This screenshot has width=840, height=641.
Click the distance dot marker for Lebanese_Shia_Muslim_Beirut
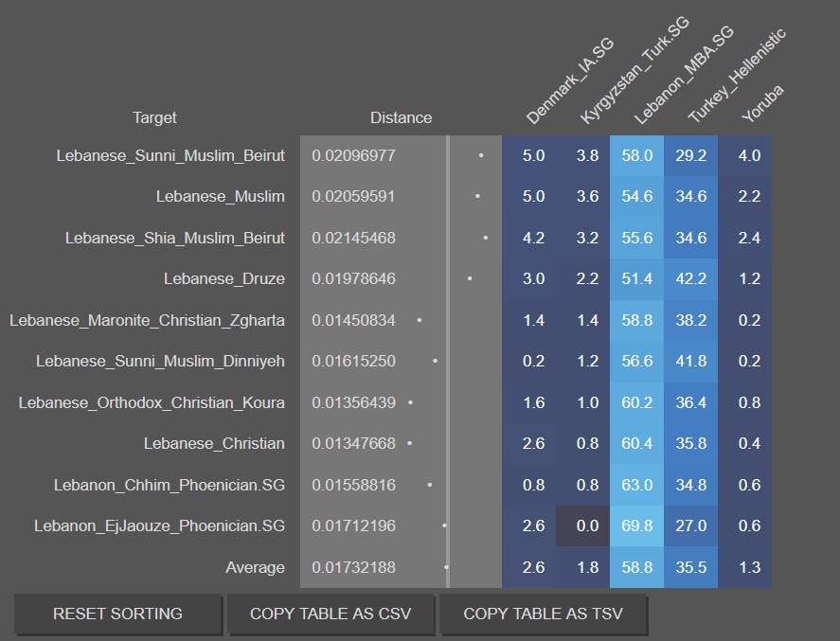tap(486, 238)
